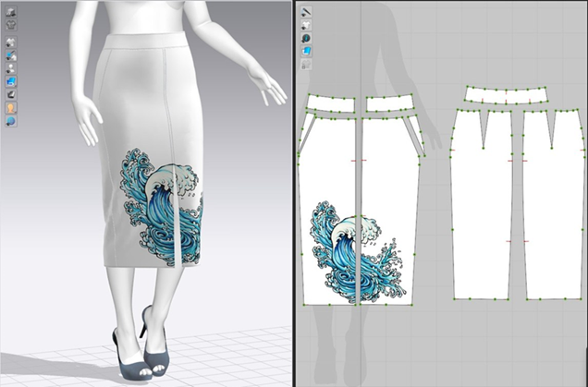
Task: Click the blue circle icon in 2D toolbar
Action: 306,39
